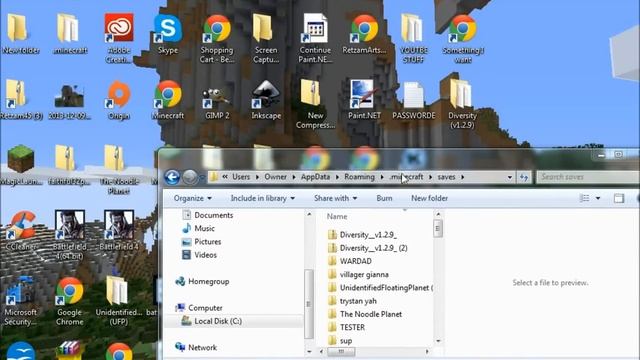Open the Retzam45 (3) zip shortcut

pos(20,100)
